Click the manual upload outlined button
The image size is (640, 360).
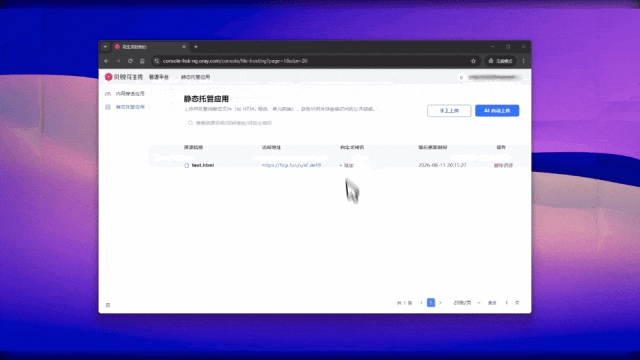(449, 111)
